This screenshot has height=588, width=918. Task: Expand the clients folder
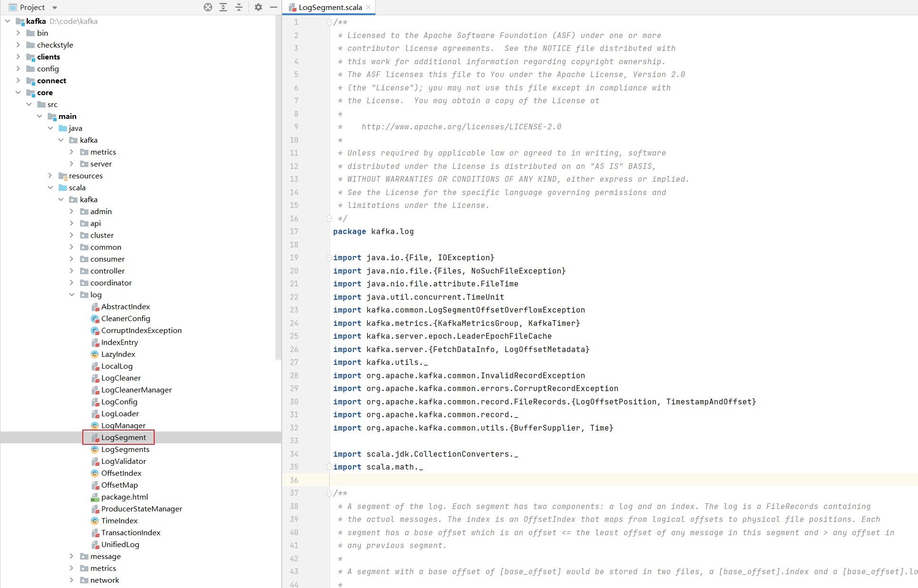point(18,57)
